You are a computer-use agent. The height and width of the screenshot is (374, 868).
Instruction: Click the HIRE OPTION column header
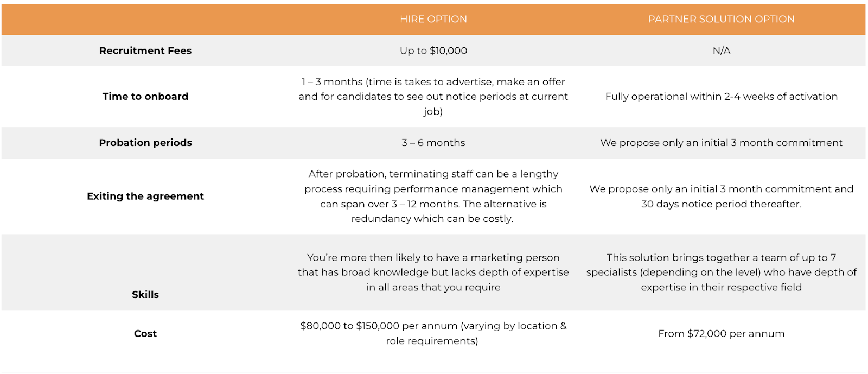[433, 19]
